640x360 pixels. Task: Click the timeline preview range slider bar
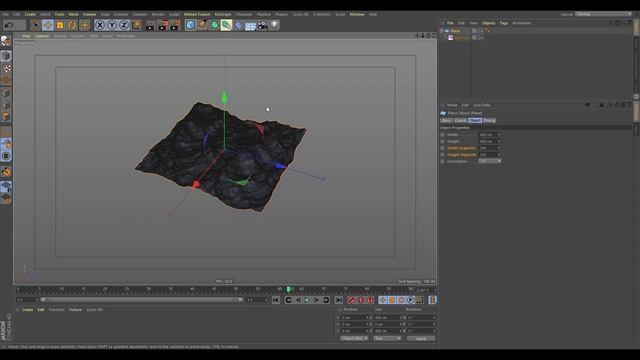141,300
